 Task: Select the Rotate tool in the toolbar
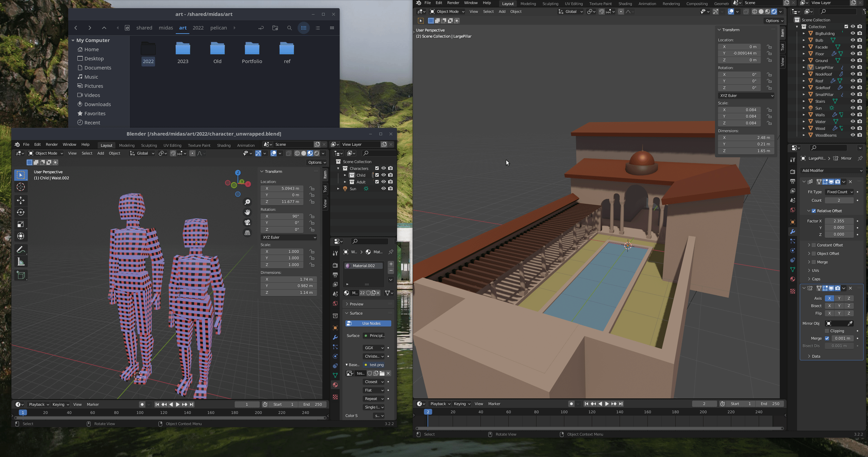click(x=21, y=213)
